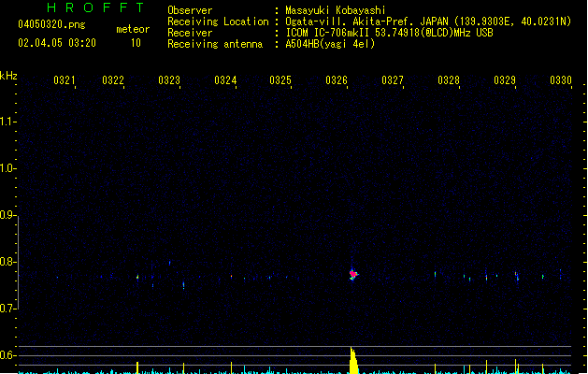Viewport: 588px width, 374px height.
Task: Click the tall yellow intensity peak below 0326
Action: click(353, 361)
